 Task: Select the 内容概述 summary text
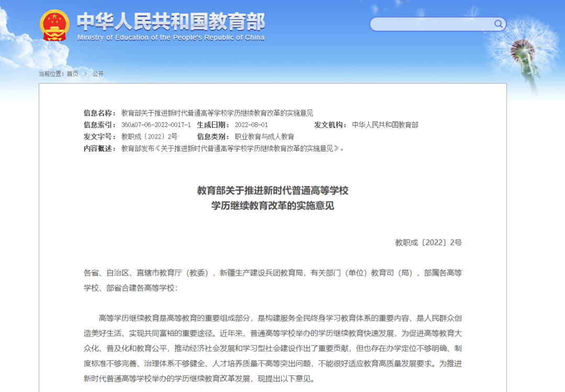(x=233, y=148)
